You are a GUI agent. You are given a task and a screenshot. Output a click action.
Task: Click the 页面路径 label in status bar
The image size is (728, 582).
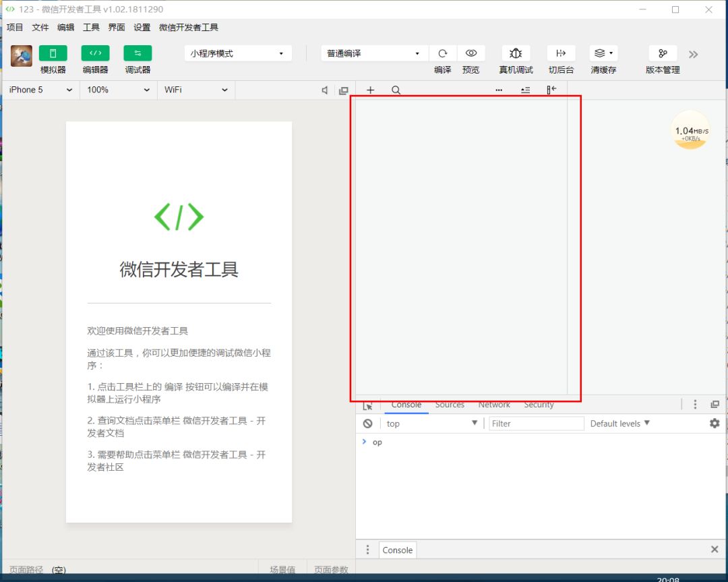tap(26, 569)
